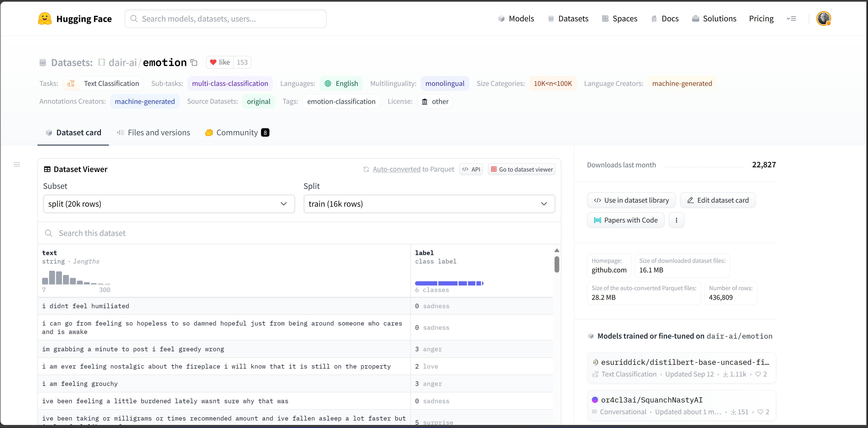This screenshot has height=428, width=868.
Task: Open Papers with Code button
Action: click(x=625, y=220)
